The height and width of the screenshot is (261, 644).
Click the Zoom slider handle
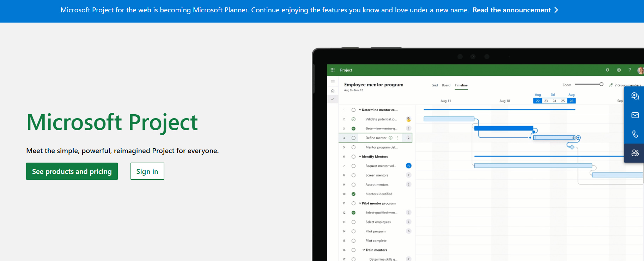tap(601, 84)
